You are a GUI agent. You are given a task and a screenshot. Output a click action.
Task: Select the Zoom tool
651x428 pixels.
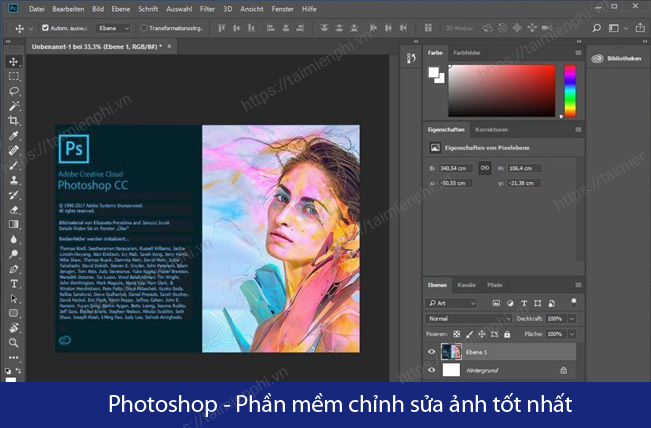tap(13, 342)
